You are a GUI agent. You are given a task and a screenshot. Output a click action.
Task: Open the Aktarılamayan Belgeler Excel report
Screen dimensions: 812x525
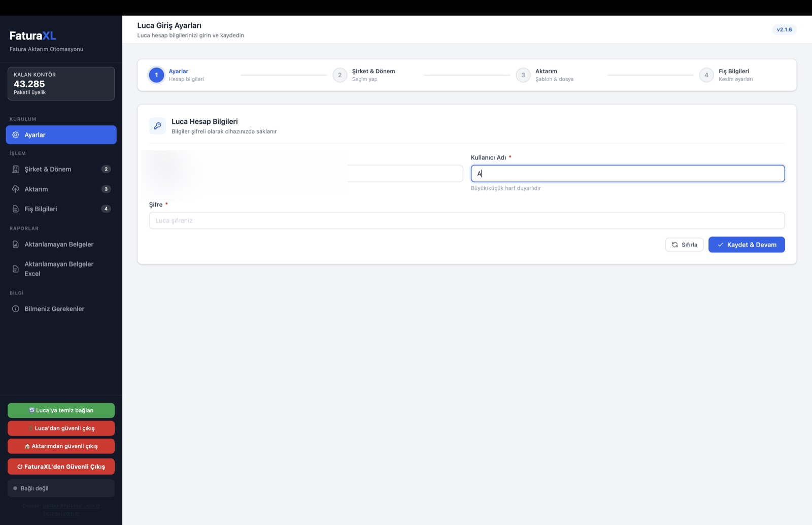(x=61, y=269)
